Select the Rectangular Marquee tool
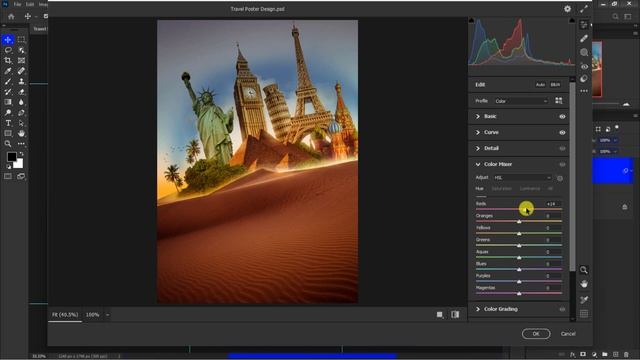 pos(21,40)
